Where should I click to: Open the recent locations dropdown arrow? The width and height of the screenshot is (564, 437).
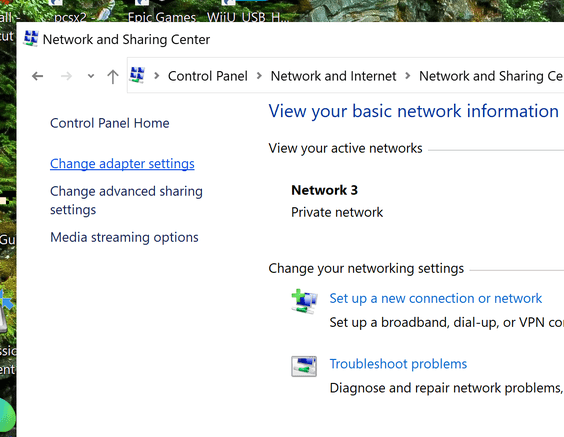[91, 76]
